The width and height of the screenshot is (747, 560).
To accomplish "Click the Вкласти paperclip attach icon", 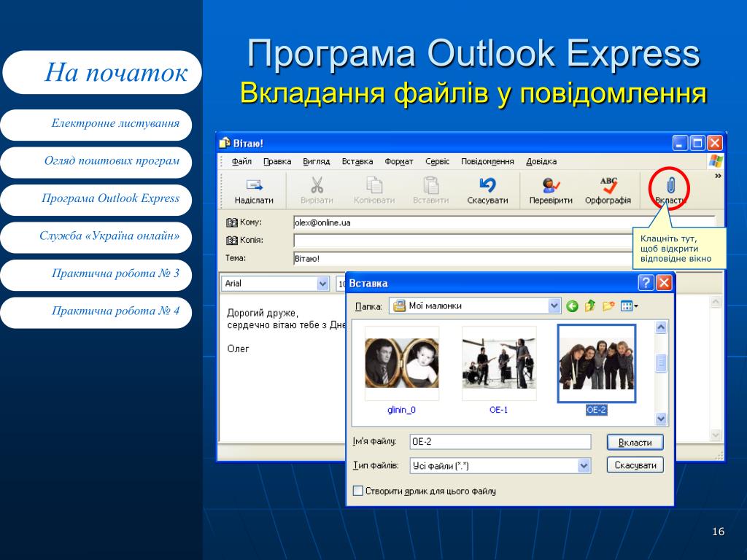I will pyautogui.click(x=670, y=184).
